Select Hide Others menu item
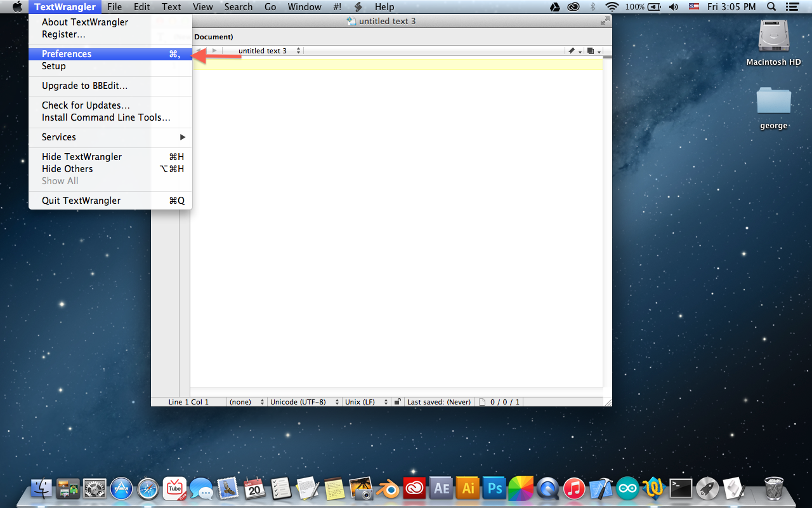This screenshot has width=812, height=508. (110, 169)
